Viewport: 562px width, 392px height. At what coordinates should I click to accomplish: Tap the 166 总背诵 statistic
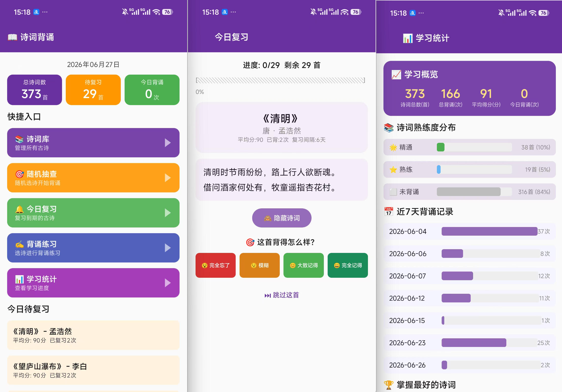[x=450, y=98]
